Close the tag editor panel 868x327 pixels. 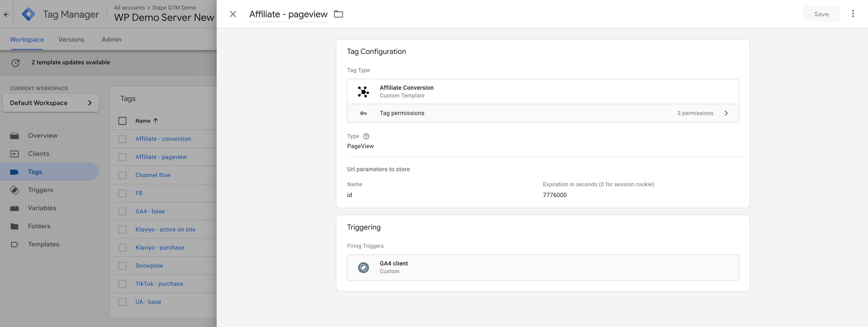233,14
